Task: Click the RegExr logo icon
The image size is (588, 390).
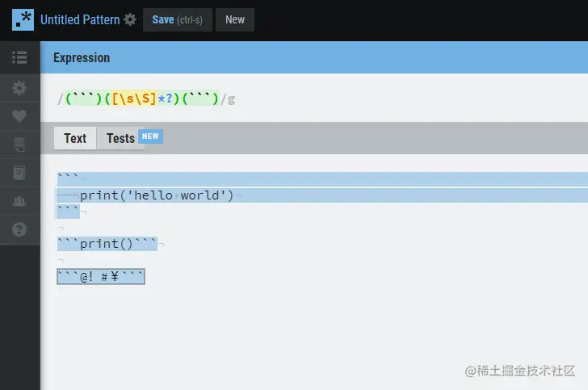Action: pyautogui.click(x=23, y=20)
